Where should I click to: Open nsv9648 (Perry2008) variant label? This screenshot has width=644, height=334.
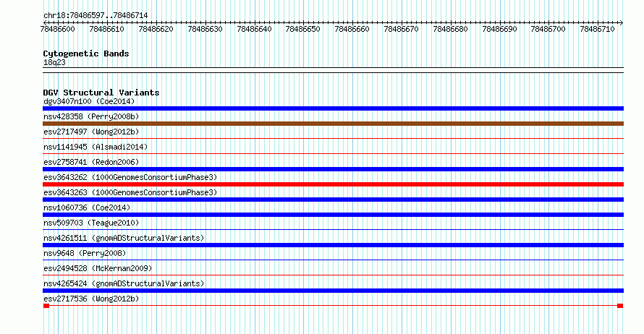coord(85,253)
